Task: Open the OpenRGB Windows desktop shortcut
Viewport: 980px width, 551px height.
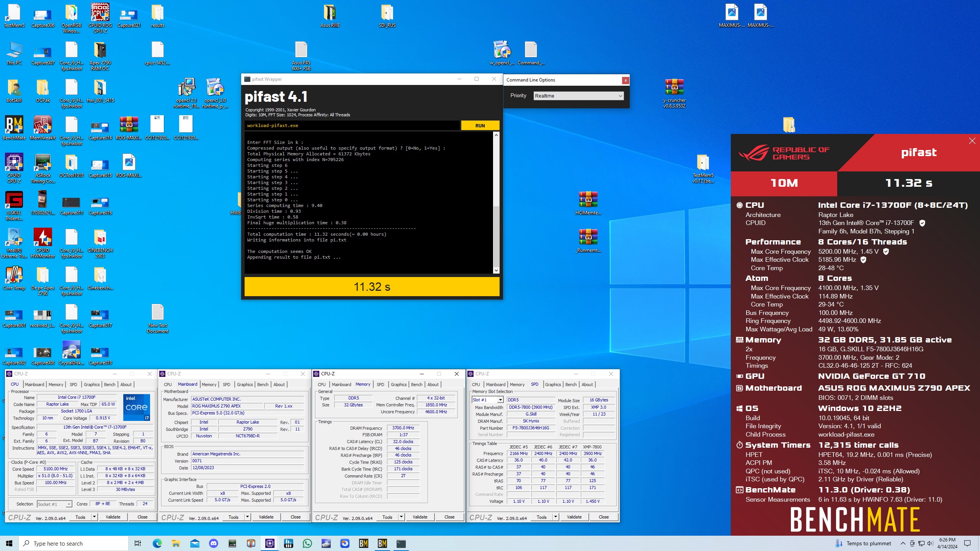Action: point(71,18)
